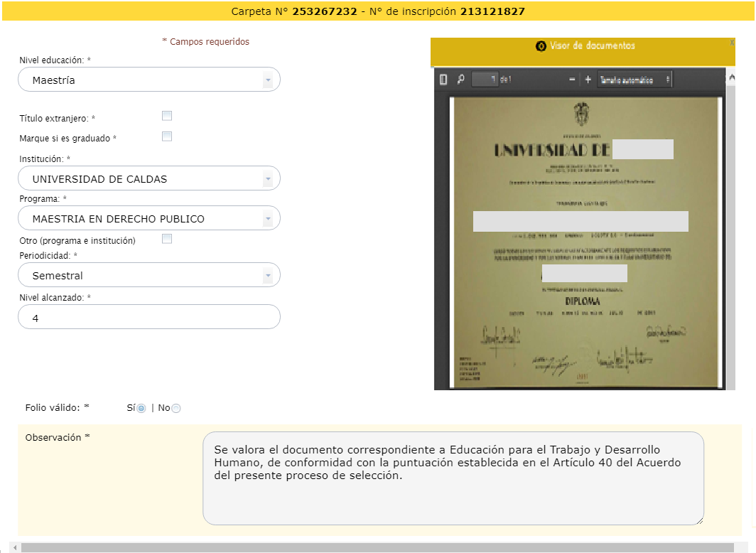
Task: Click the left arrow of the horizontal scrollbar
Action: [x=13, y=547]
